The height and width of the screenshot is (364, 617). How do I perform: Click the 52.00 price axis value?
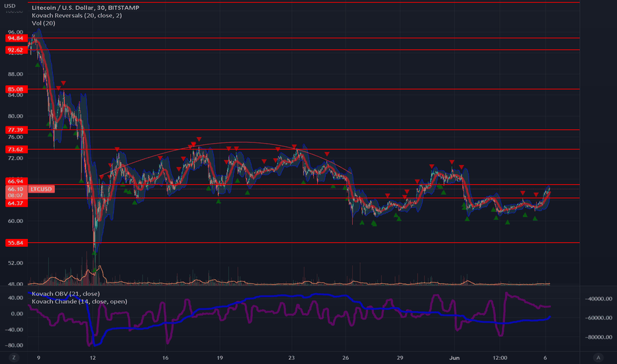tap(15, 263)
